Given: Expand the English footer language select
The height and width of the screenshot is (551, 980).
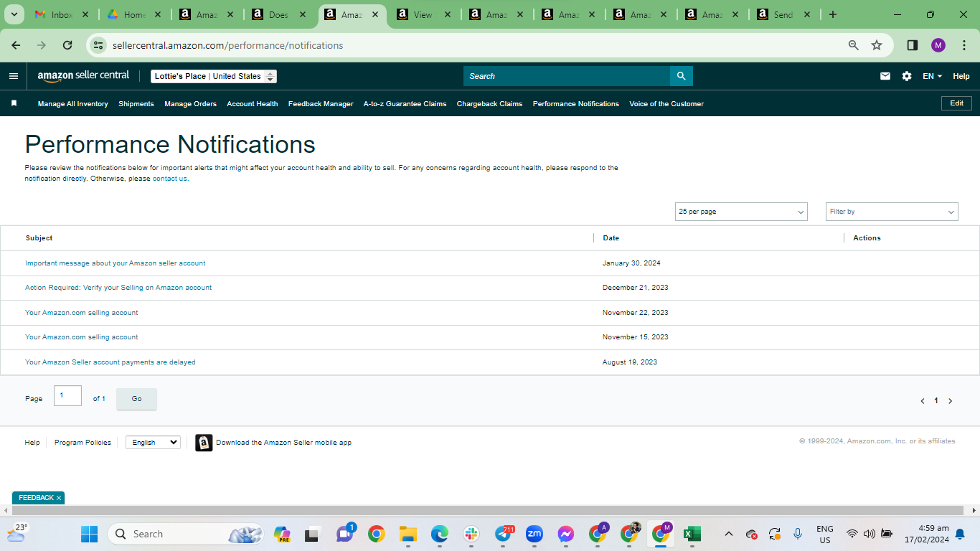Looking at the screenshot, I should tap(153, 443).
